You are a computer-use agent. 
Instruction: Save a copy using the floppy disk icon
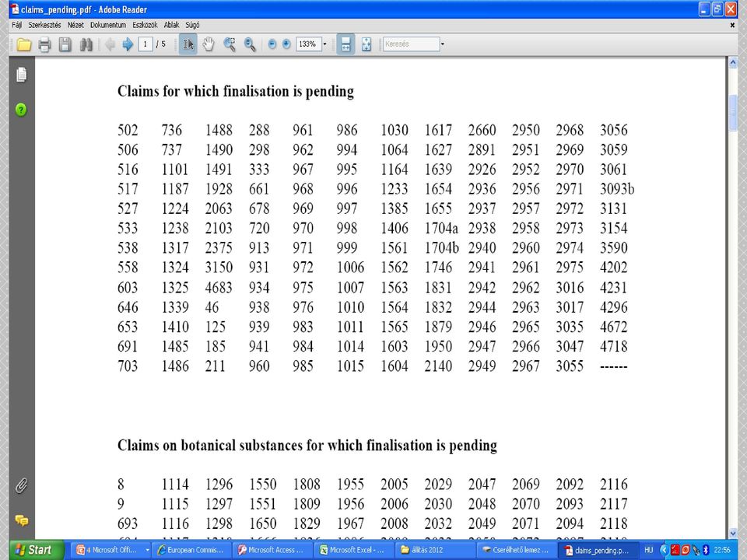pyautogui.click(x=65, y=45)
